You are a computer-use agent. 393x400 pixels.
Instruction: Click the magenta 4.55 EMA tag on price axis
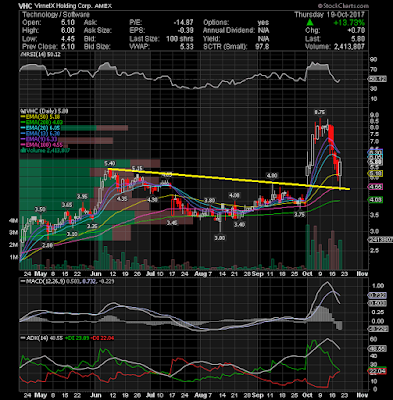(x=375, y=187)
